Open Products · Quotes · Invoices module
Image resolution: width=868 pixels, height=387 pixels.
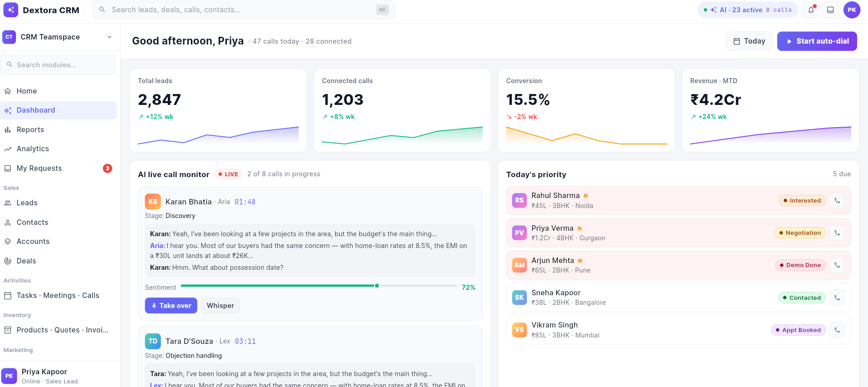58,330
